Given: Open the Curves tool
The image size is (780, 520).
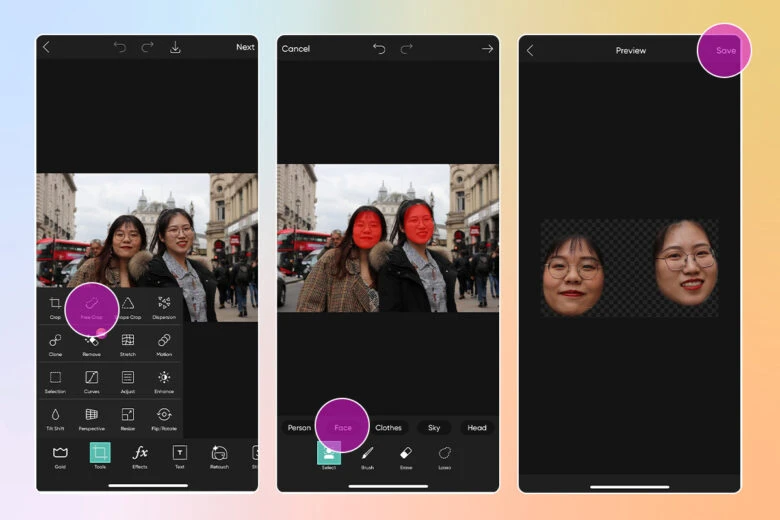Looking at the screenshot, I should coord(91,380).
